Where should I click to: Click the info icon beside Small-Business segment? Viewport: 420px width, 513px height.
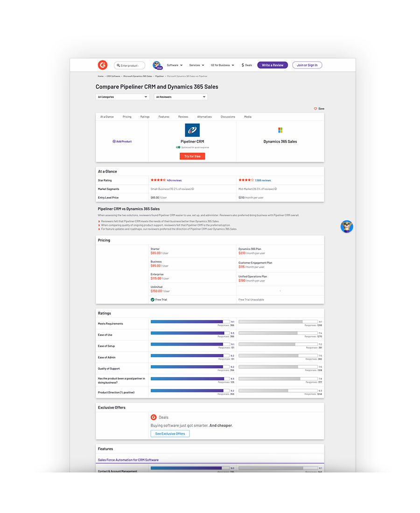193,189
